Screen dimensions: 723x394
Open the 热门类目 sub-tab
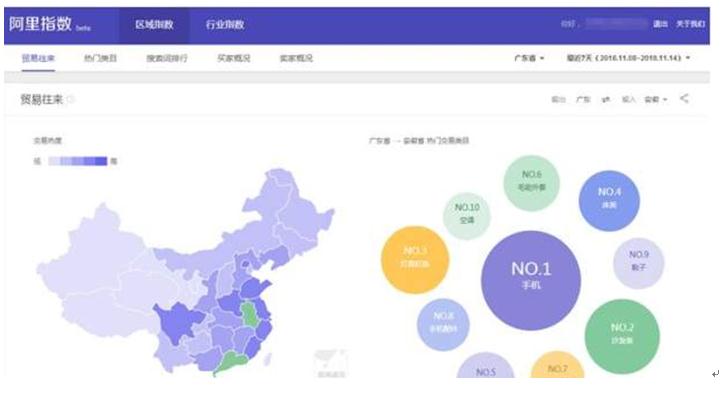[x=100, y=58]
